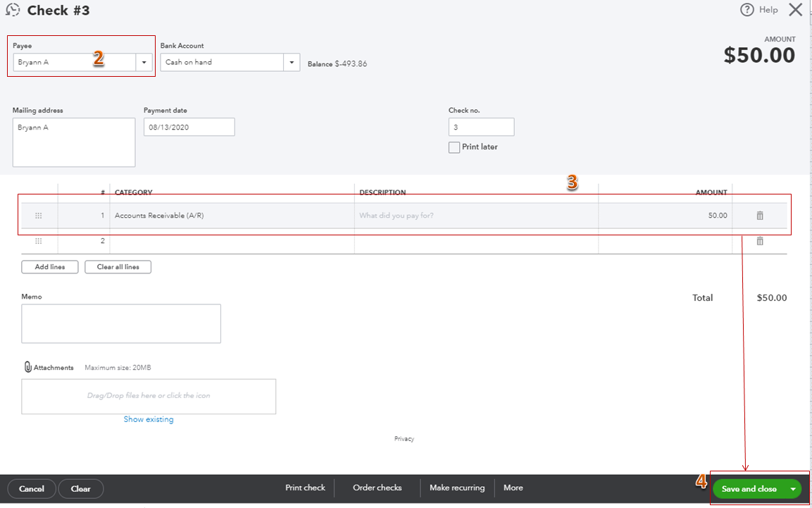
Task: Click Print check in the footer
Action: click(305, 488)
